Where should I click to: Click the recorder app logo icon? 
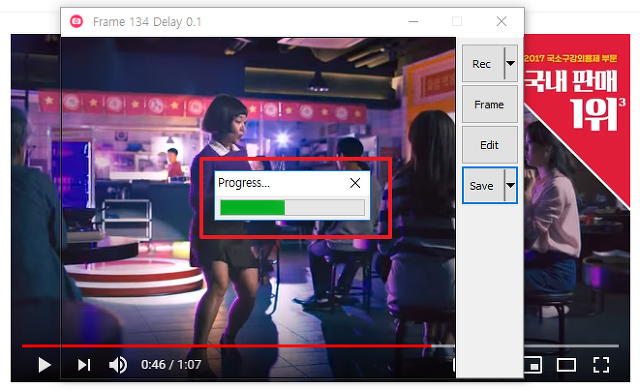tap(76, 21)
